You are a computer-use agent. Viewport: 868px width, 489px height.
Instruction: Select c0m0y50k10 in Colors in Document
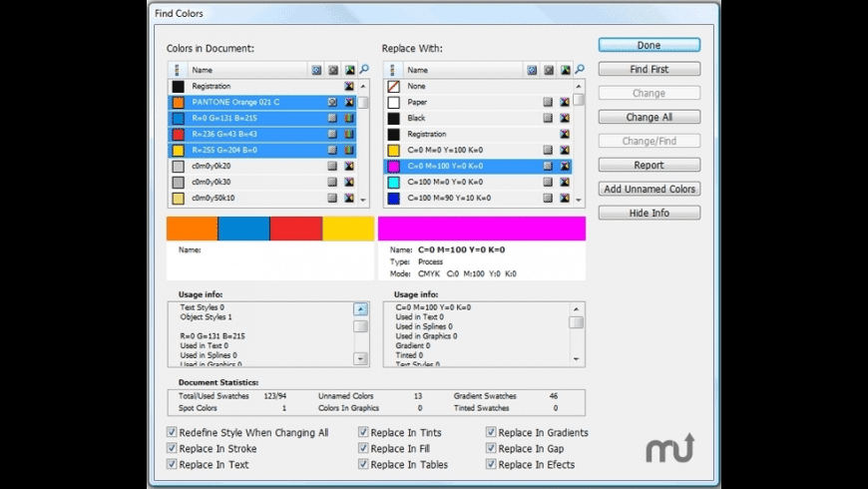pyautogui.click(x=262, y=198)
